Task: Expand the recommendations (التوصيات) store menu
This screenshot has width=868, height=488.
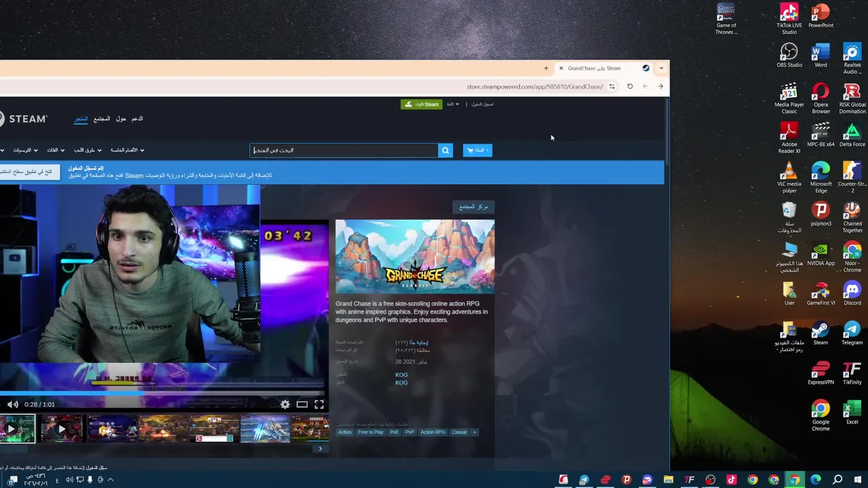Action: tap(25, 150)
